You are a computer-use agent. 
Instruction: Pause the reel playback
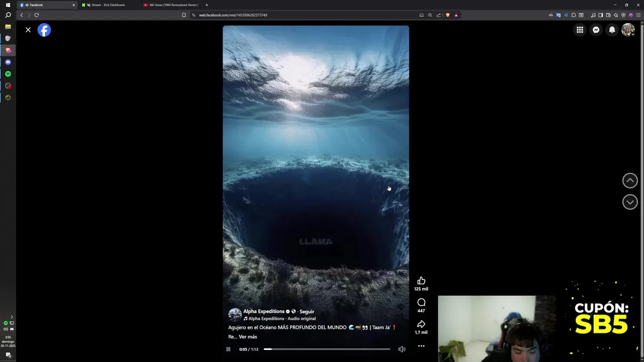point(228,349)
